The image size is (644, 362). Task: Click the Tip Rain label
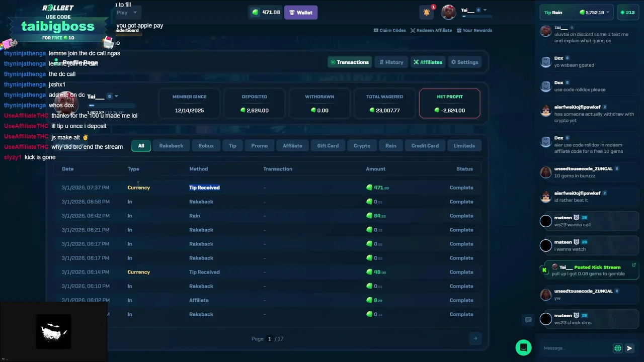[553, 13]
